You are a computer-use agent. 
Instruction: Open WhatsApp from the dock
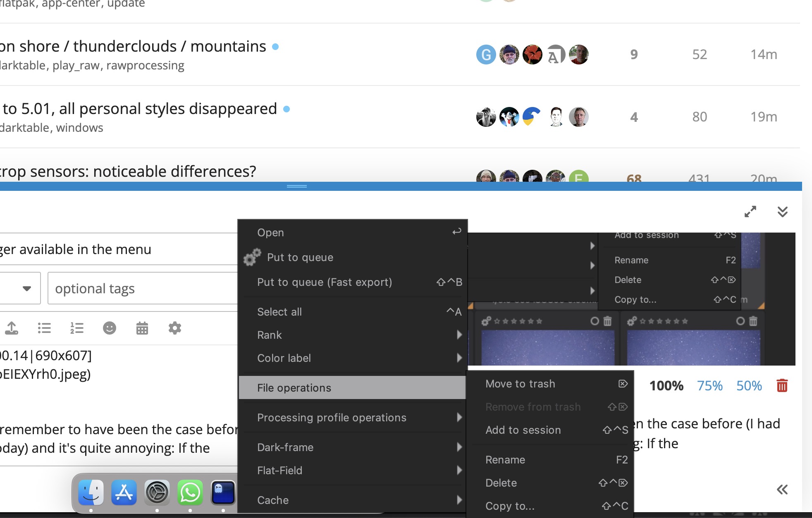[x=190, y=492]
